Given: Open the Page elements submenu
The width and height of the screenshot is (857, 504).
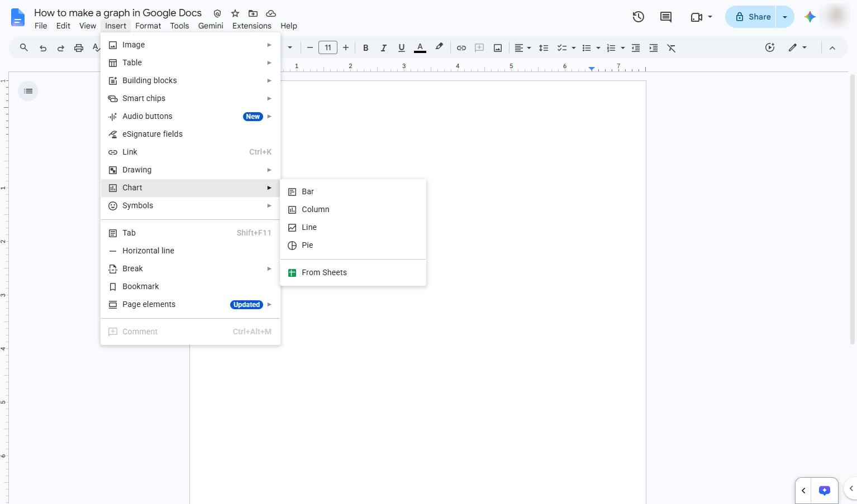Looking at the screenshot, I should coord(191,304).
